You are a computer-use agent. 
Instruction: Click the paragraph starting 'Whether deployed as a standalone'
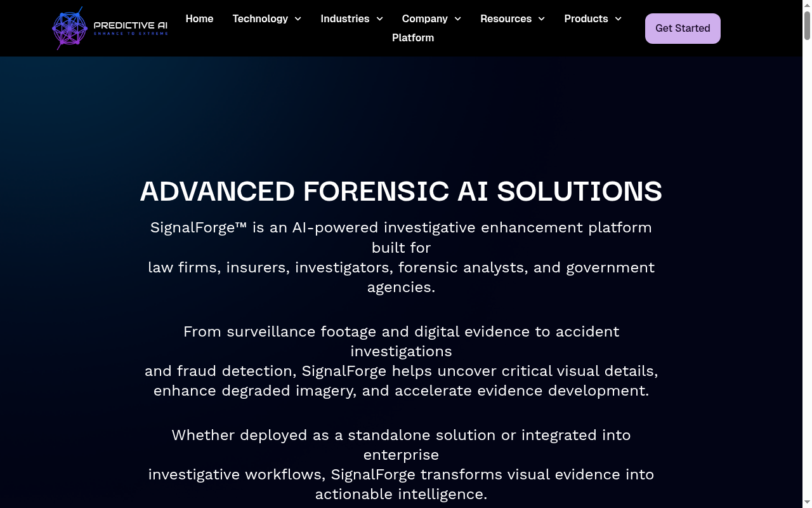pos(401,464)
